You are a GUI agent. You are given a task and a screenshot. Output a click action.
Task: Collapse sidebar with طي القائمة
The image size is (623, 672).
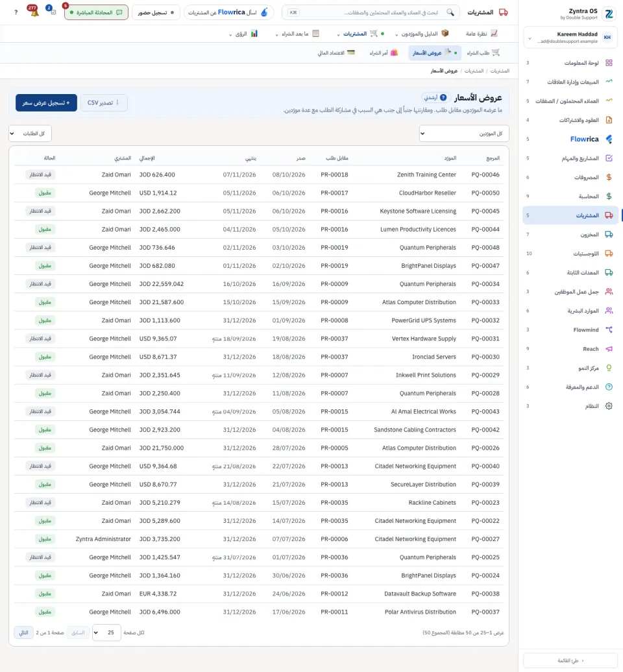570,660
